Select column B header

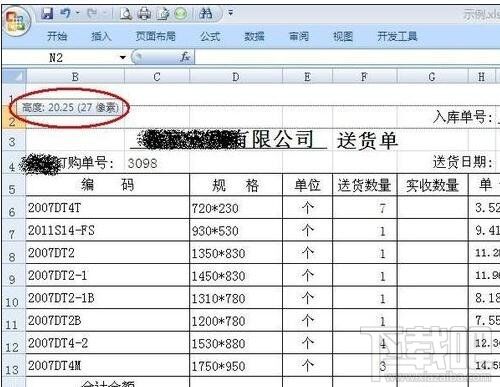pyautogui.click(x=75, y=77)
